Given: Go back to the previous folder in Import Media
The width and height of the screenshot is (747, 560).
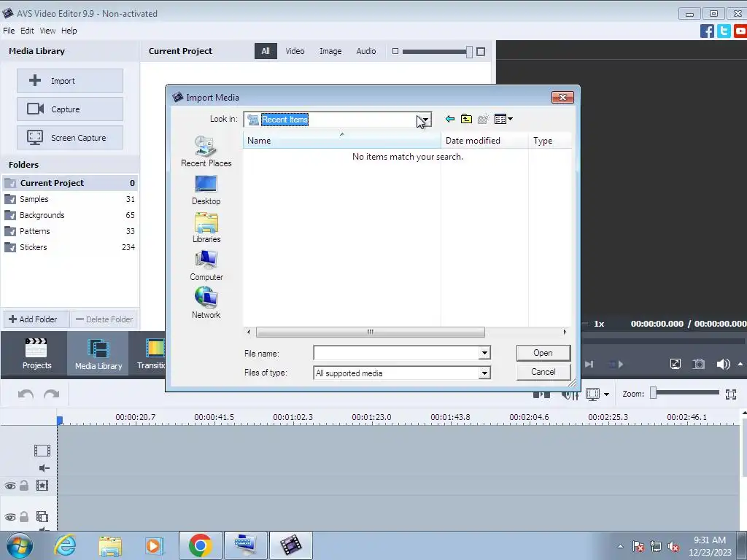Looking at the screenshot, I should click(449, 119).
